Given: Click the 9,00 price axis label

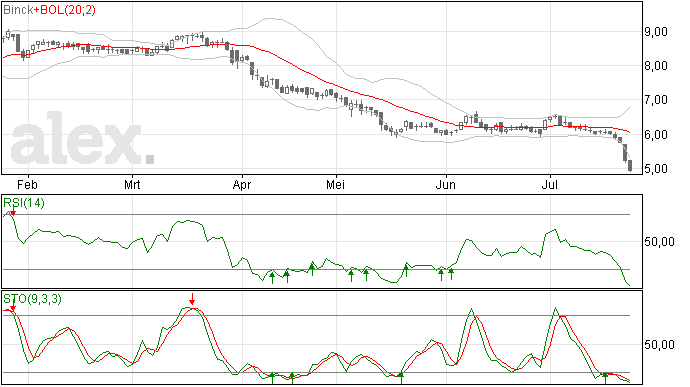Looking at the screenshot, I should (x=656, y=32).
